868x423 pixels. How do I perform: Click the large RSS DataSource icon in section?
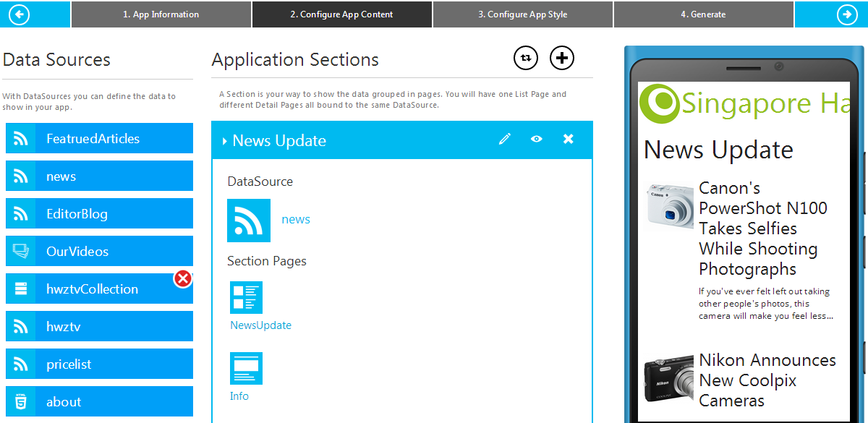coord(249,221)
